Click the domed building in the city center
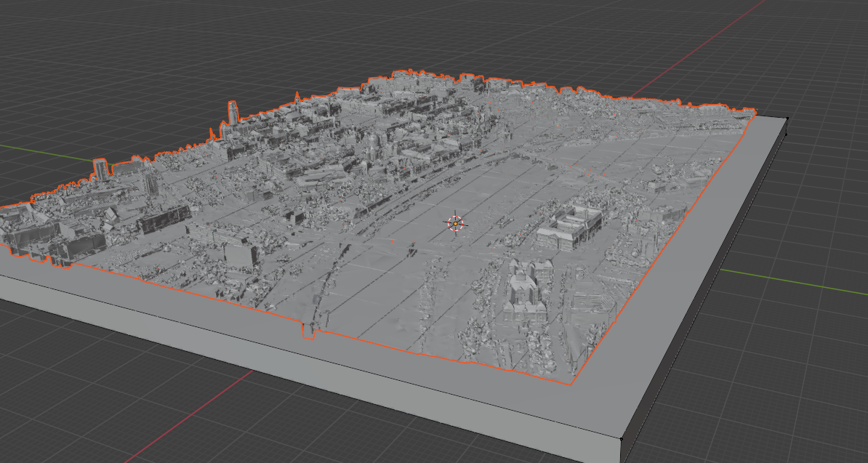868x463 pixels. 372,145
